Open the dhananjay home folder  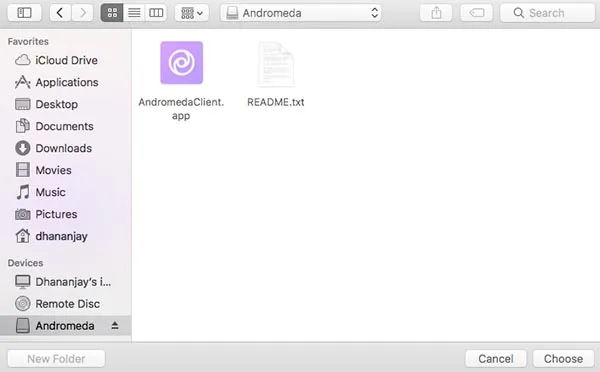tap(65, 236)
